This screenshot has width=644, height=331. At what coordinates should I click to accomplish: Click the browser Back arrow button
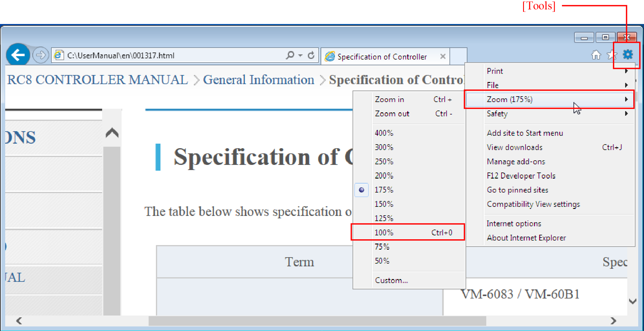(18, 55)
